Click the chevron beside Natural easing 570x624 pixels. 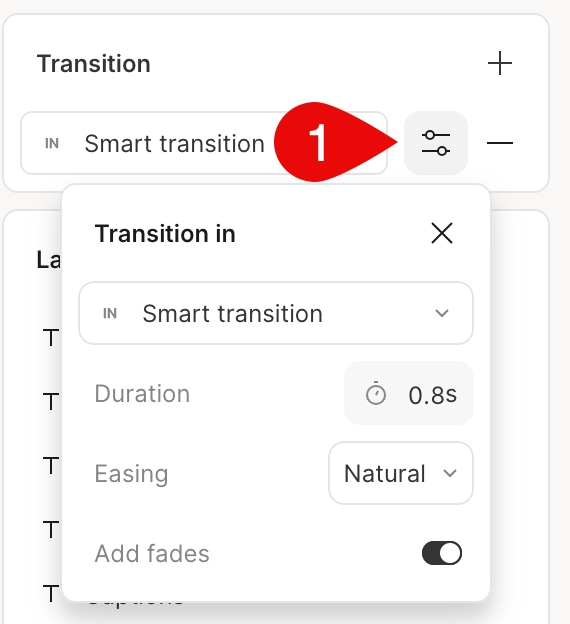pos(450,474)
